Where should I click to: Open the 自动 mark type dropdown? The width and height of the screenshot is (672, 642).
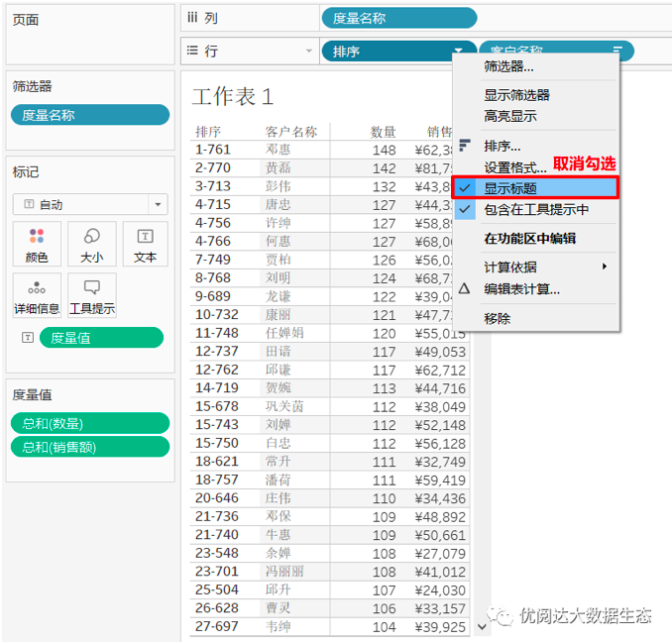tap(158, 204)
